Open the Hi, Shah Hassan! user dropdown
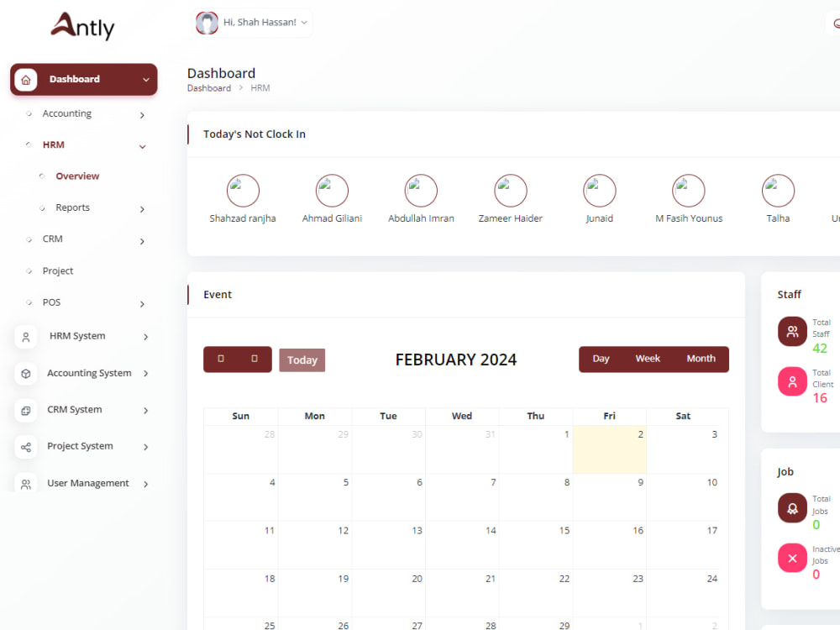 pyautogui.click(x=252, y=23)
